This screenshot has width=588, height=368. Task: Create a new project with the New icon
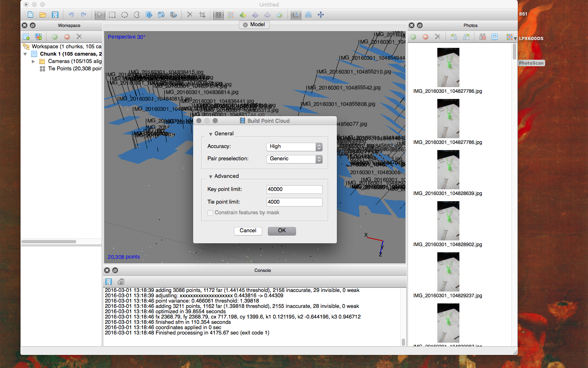pos(30,15)
